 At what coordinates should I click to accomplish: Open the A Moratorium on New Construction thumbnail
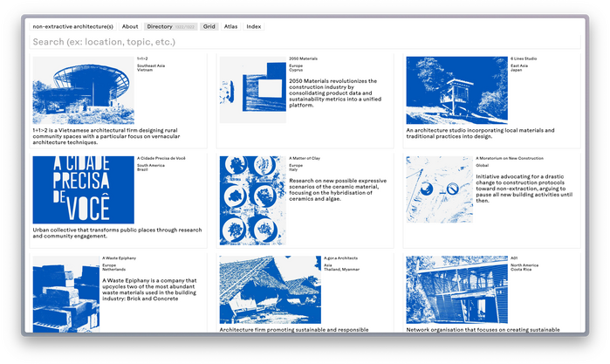(x=440, y=189)
